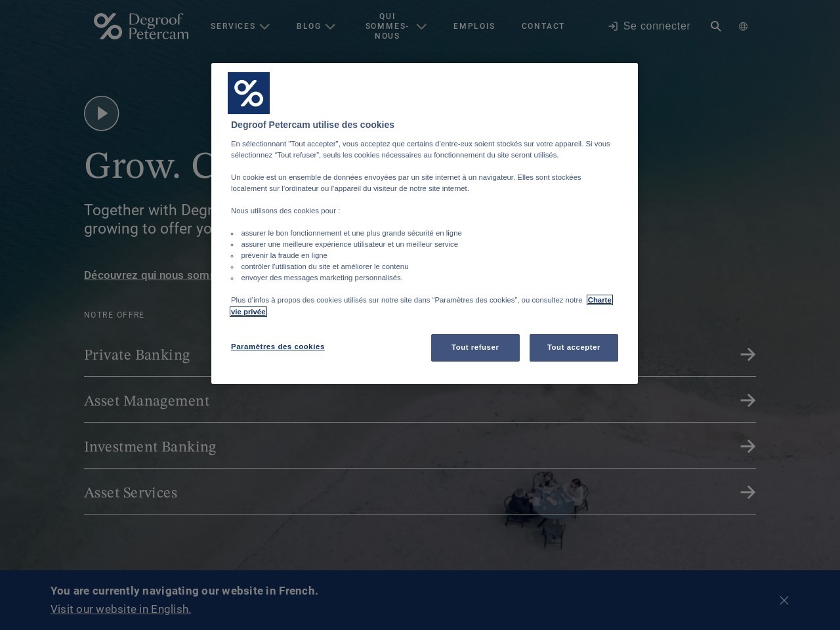The width and height of the screenshot is (840, 630).
Task: Click the Asset Services arrow icon
Action: 748,492
